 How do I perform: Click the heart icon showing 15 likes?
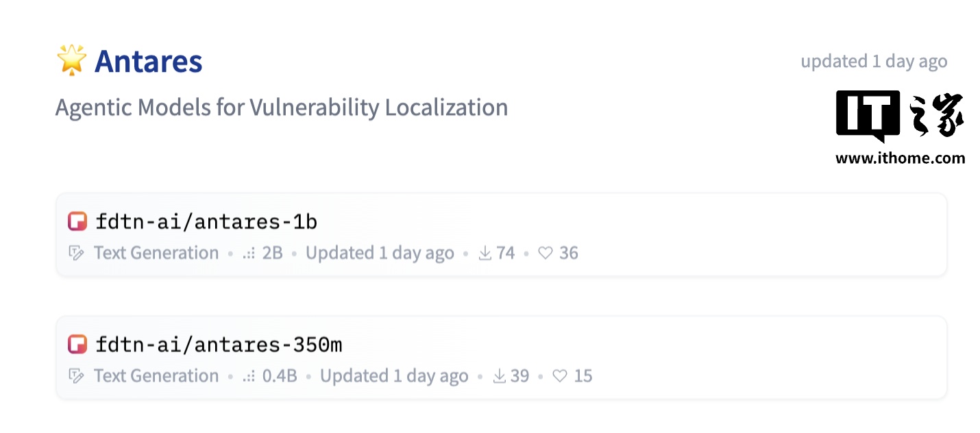coord(560,376)
